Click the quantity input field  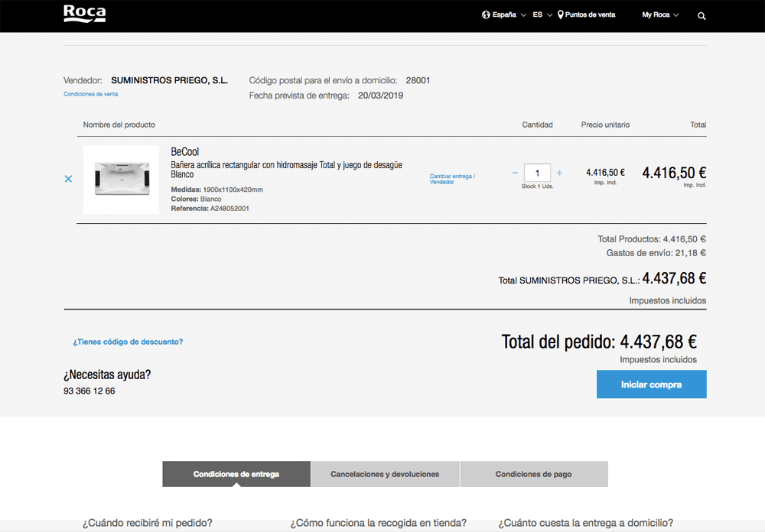[537, 173]
